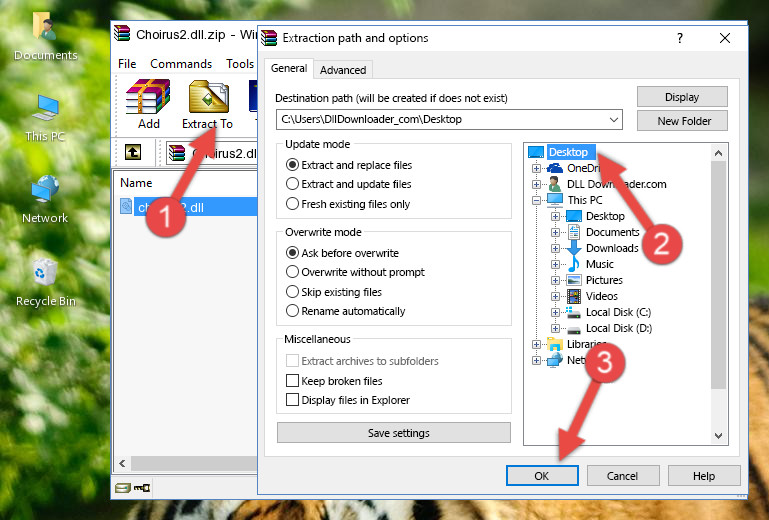Select Music folder in tree
Screen dimensions: 769x520
(600, 264)
